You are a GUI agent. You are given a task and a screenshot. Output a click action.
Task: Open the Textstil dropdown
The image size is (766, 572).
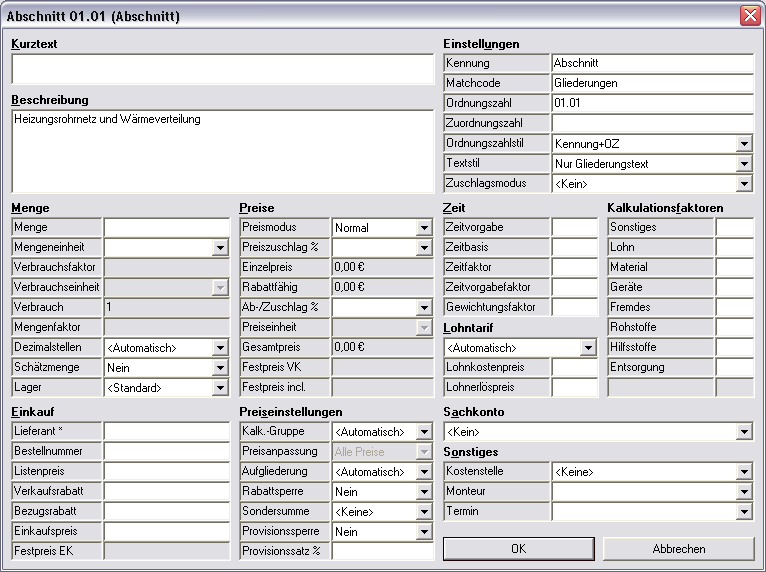pyautogui.click(x=744, y=164)
